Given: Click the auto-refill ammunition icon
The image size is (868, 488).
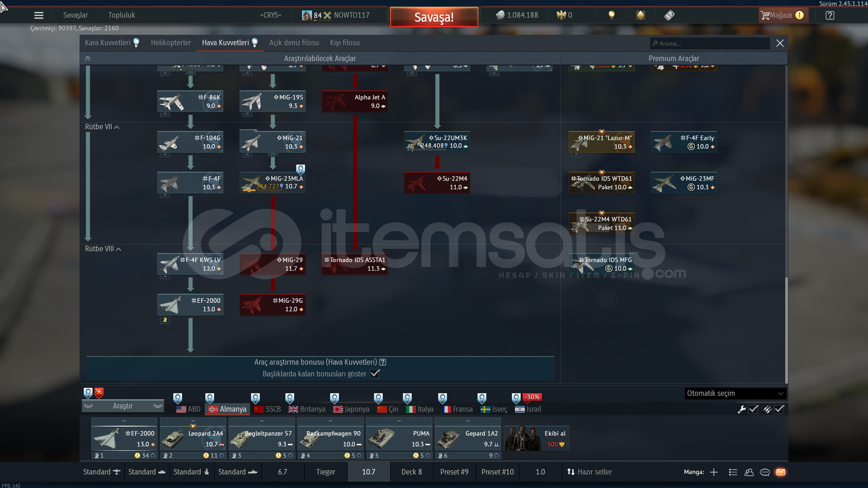Looking at the screenshot, I should tap(767, 409).
